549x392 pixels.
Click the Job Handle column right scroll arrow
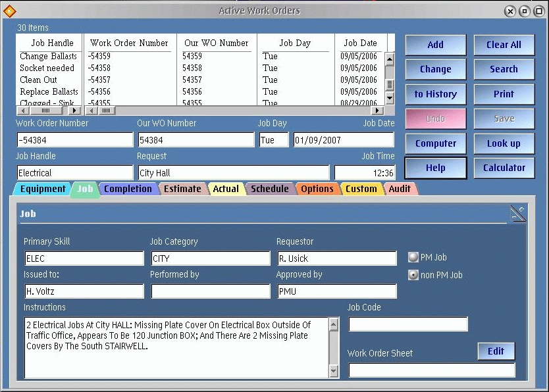coord(74,111)
